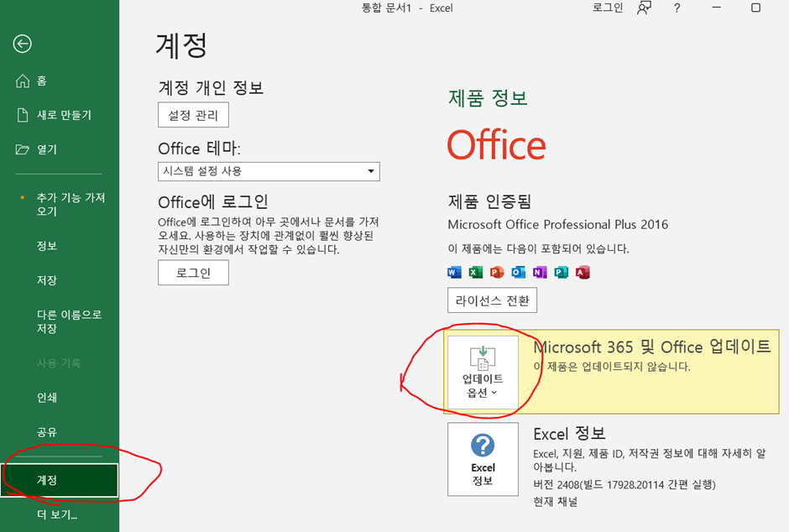The width and height of the screenshot is (789, 532).
Task: Click the Publisher product icon
Action: [x=561, y=272]
